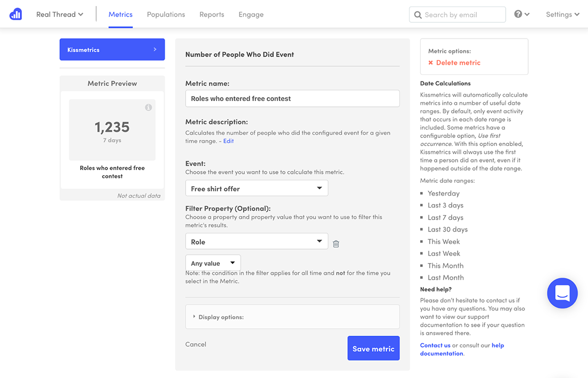Click the 'Metric date ranges:' label
This screenshot has height=378, width=588.
447,181
